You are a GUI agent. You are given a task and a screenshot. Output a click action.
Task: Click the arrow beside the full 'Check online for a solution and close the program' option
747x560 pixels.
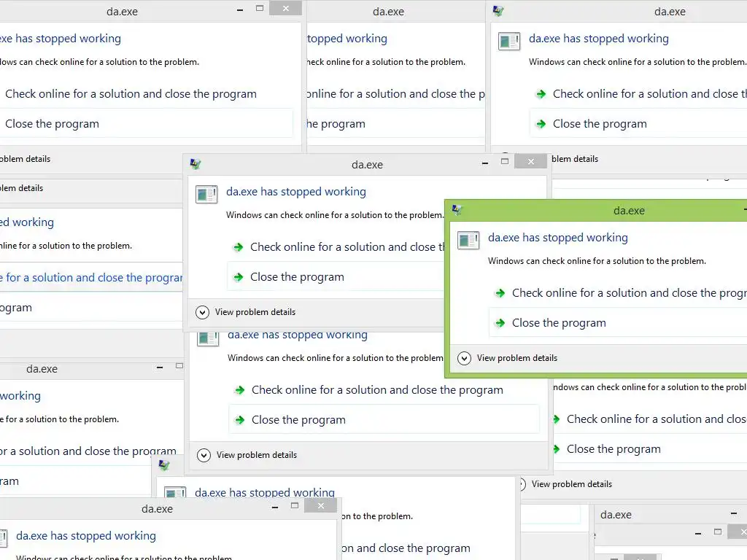tap(239, 391)
